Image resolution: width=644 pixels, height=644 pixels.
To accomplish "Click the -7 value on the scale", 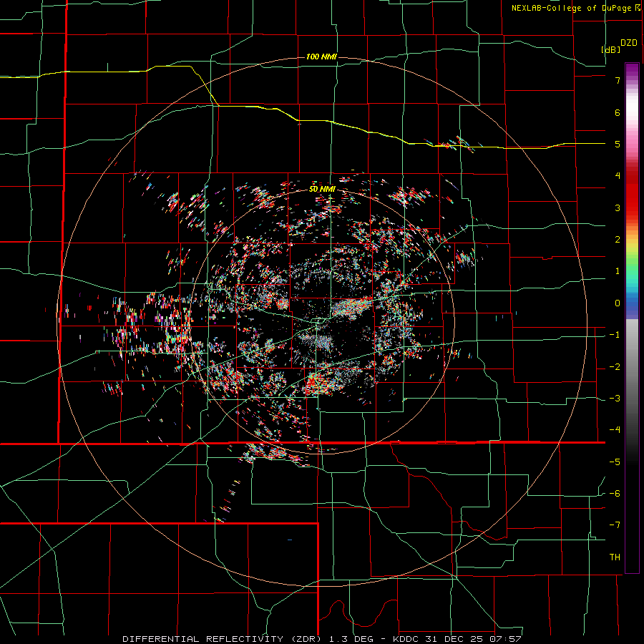I will (615, 525).
